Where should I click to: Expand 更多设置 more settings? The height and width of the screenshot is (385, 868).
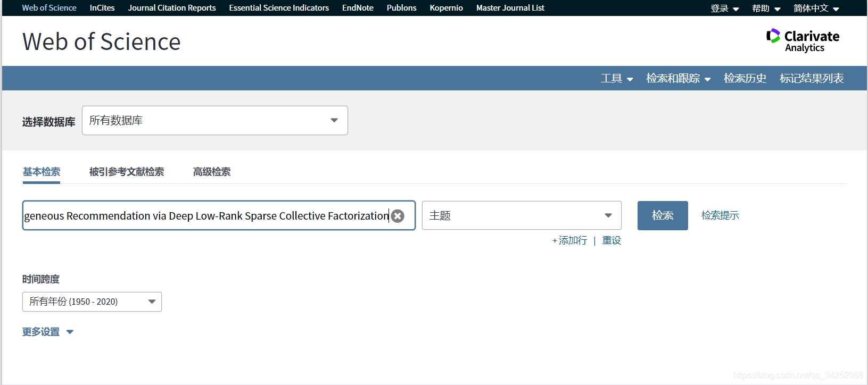(48, 332)
